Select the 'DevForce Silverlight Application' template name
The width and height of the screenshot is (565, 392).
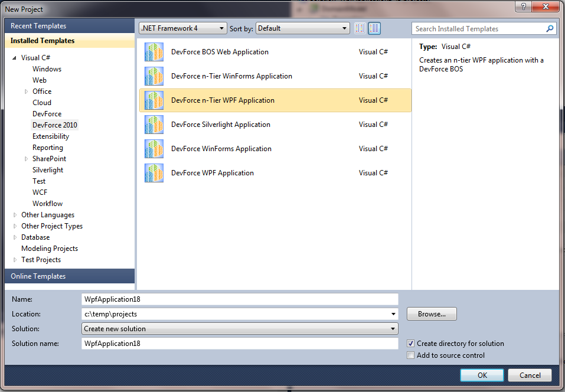(x=221, y=125)
